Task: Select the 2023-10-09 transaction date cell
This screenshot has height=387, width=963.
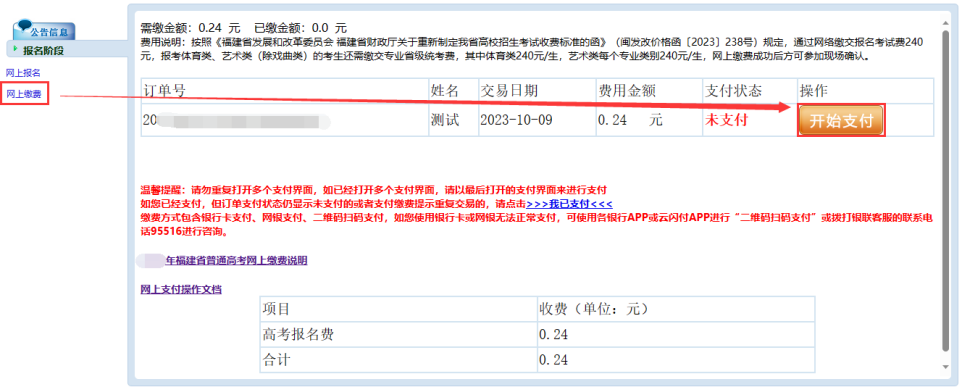Action: coord(536,120)
